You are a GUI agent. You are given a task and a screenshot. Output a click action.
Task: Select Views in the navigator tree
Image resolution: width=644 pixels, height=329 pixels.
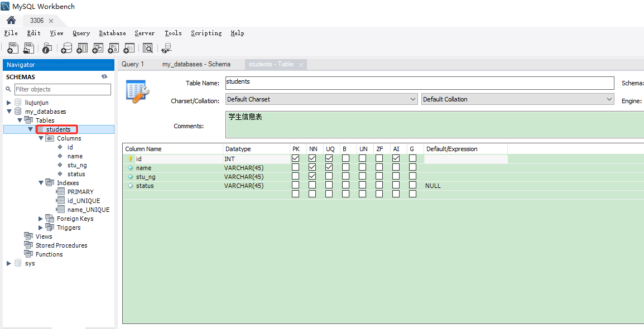point(44,236)
